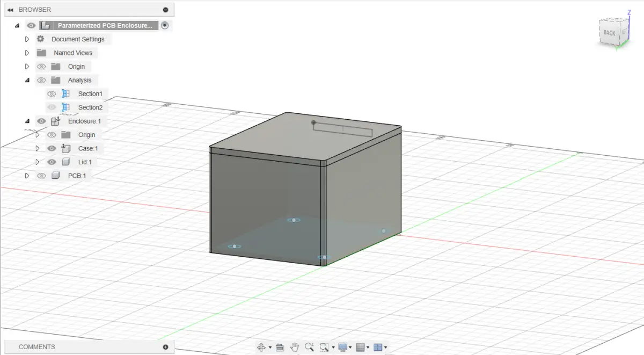Image resolution: width=644 pixels, height=355 pixels.
Task: Click the Look At tool icon
Action: tap(280, 347)
